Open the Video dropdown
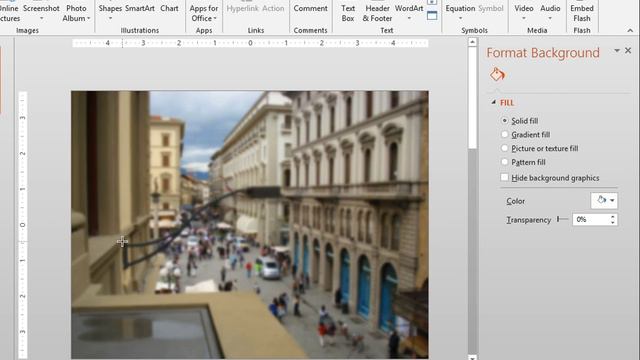This screenshot has width=640, height=360. coord(524,13)
